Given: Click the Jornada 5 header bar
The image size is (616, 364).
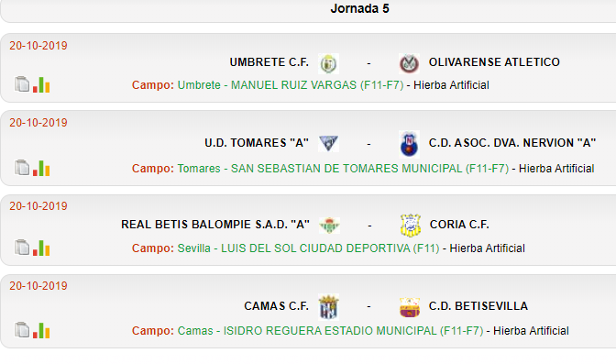Looking at the screenshot, I should tap(308, 11).
